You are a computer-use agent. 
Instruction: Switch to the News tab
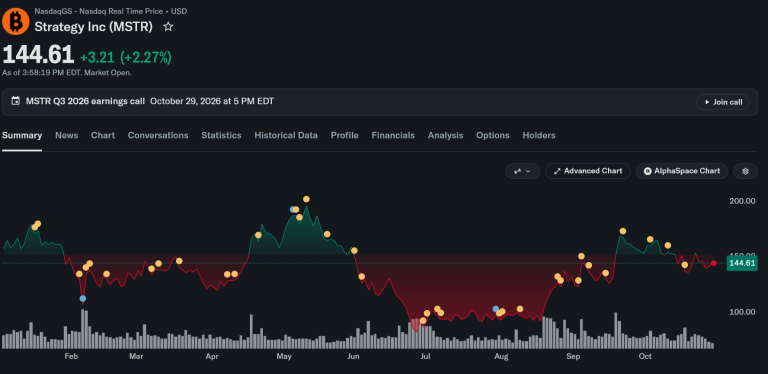[x=66, y=136]
